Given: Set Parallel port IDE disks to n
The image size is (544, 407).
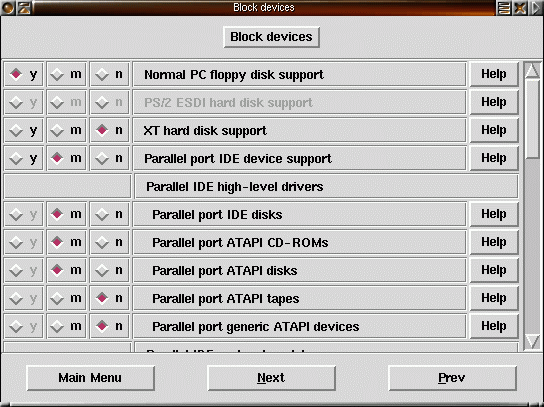Looking at the screenshot, I should click(109, 214).
